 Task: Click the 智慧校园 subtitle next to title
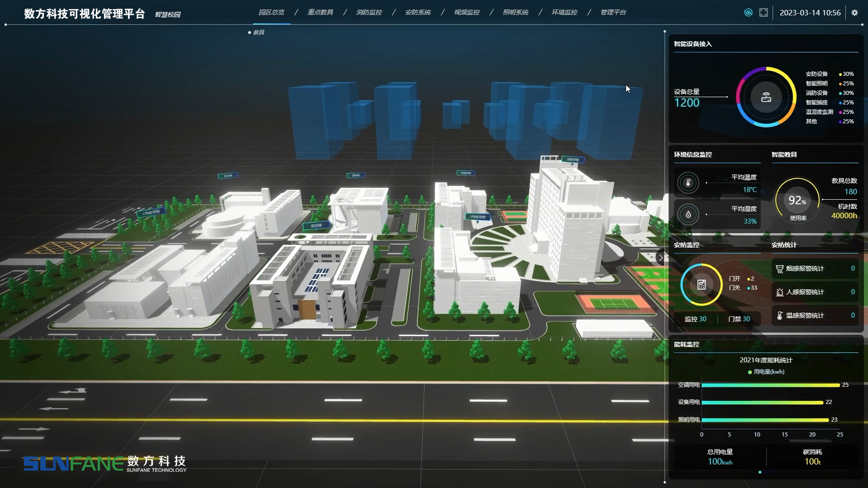pos(168,15)
